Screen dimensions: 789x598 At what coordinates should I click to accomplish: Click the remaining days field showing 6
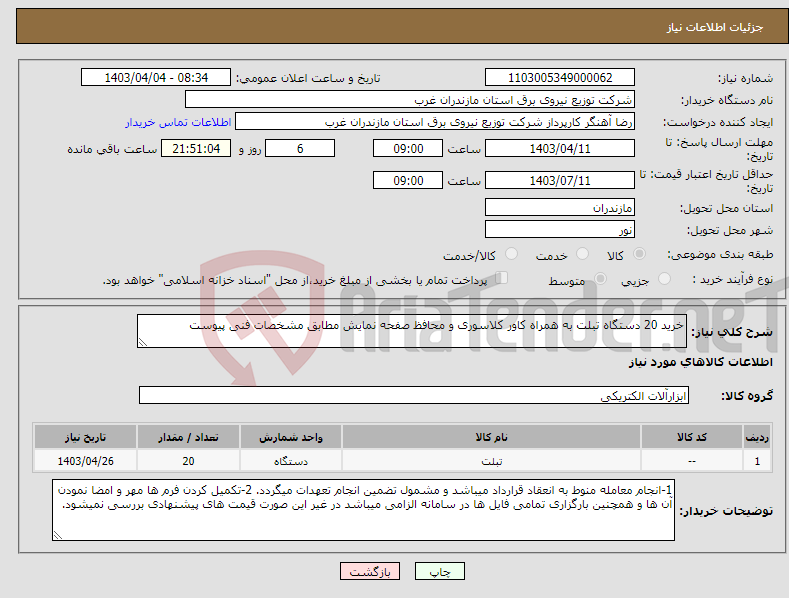coord(300,148)
